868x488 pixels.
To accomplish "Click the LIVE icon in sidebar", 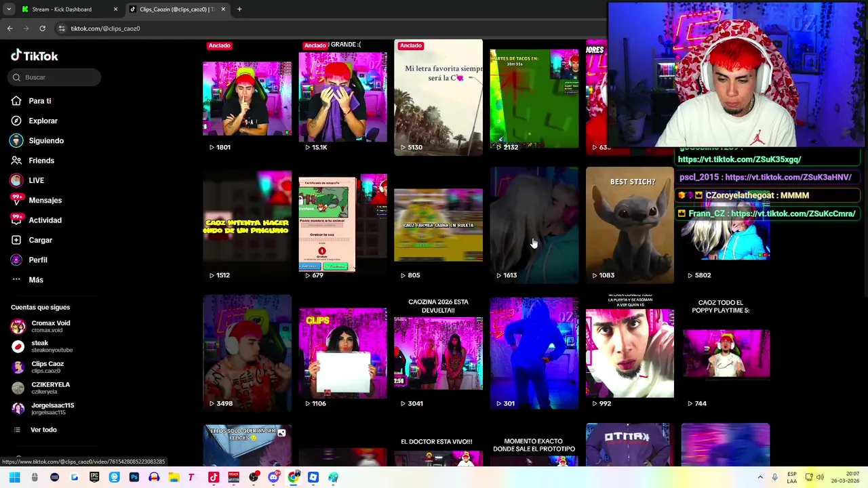I will tap(16, 180).
